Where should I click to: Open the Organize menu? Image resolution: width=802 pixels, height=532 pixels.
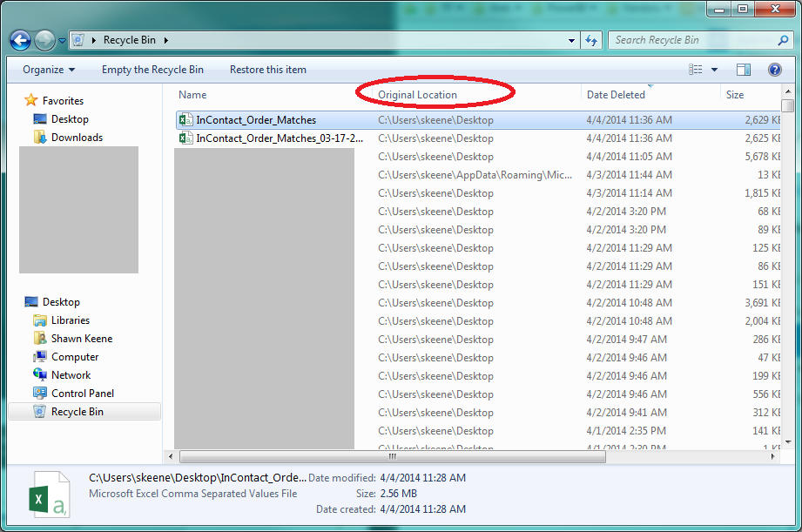point(49,70)
